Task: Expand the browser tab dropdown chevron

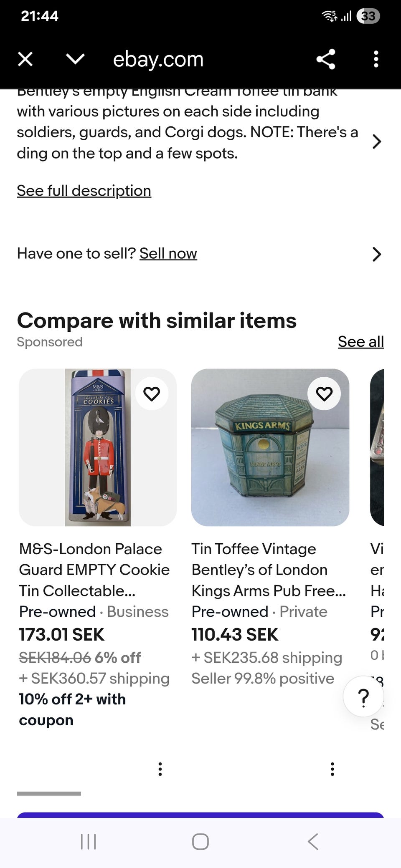Action: coord(75,59)
